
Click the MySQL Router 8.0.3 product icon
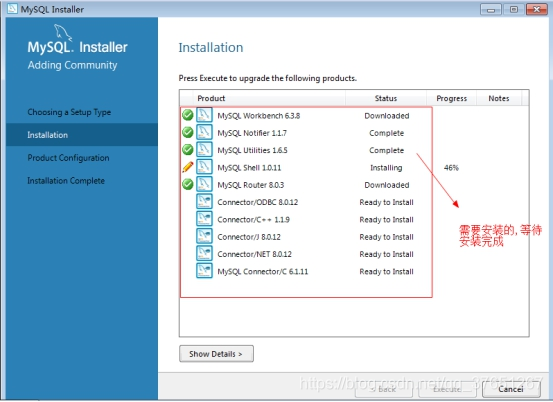[x=204, y=184]
